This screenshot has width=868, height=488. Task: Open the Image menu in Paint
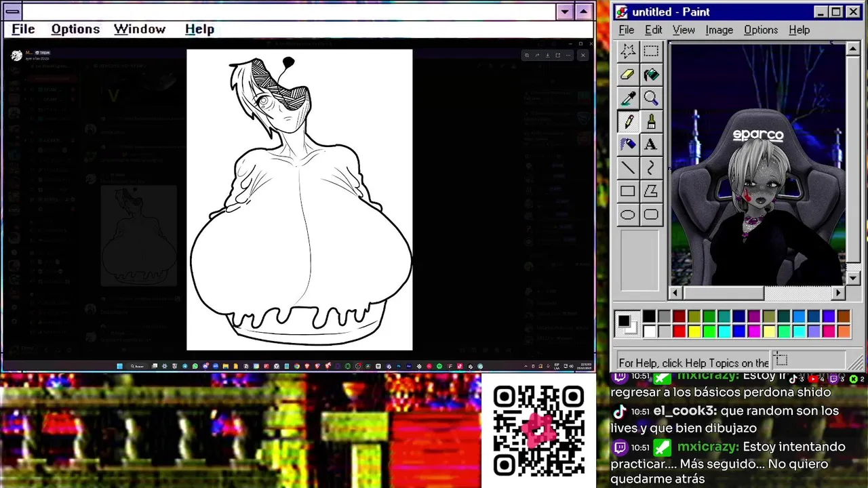click(719, 30)
